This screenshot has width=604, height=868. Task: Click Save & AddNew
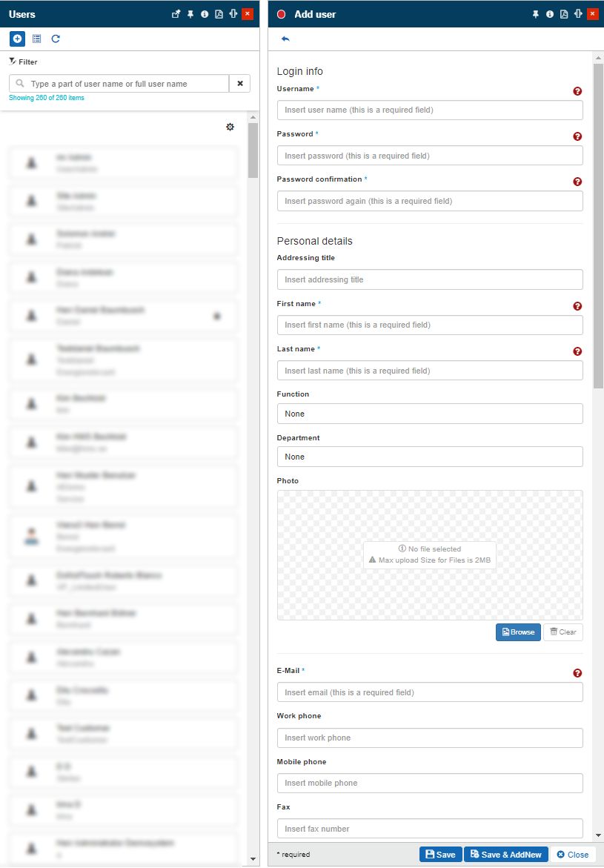[505, 854]
